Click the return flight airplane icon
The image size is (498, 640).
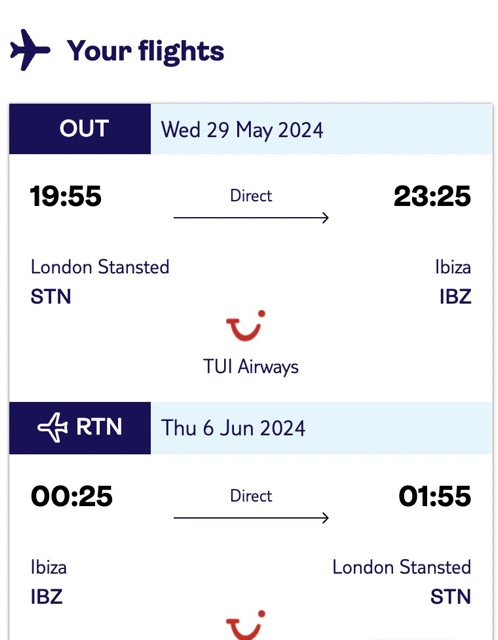[x=53, y=427]
